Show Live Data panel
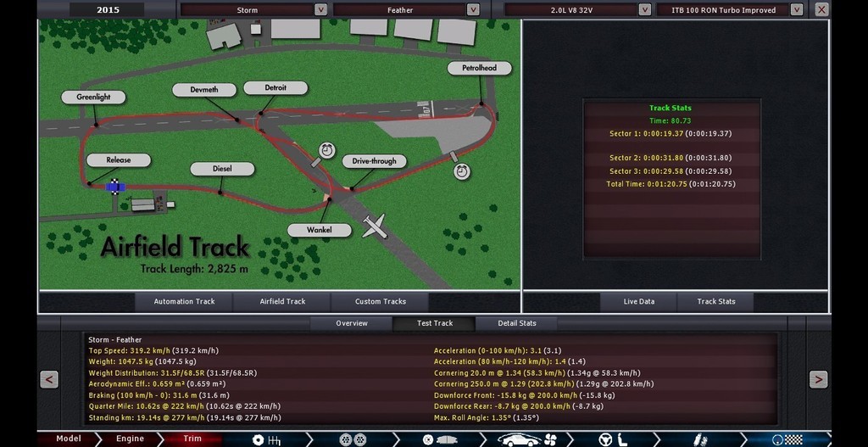868x447 pixels. point(638,301)
